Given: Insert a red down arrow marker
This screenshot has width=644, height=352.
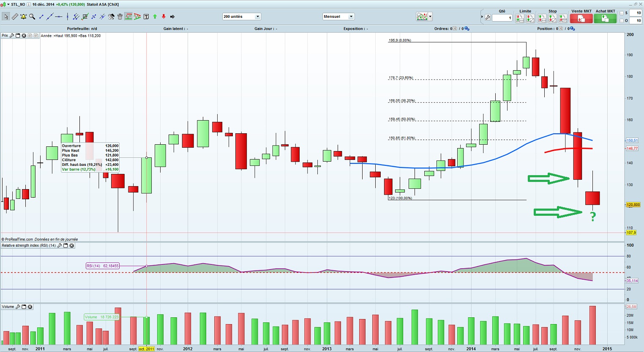Looking at the screenshot, I should (x=164, y=16).
